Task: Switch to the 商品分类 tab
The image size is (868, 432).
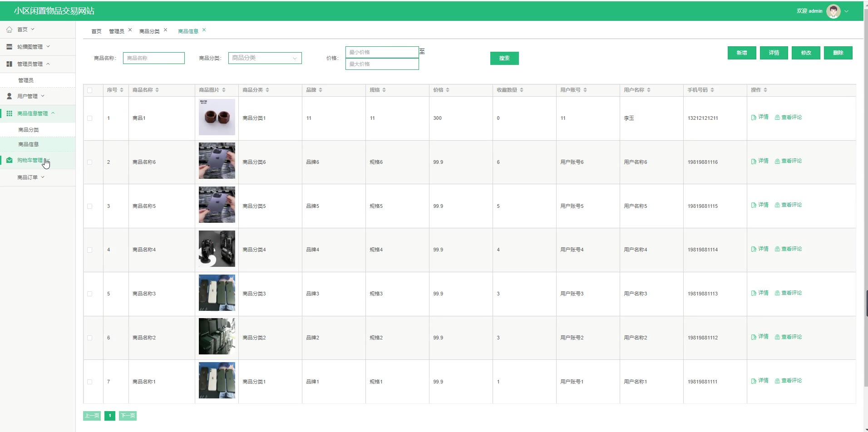Action: click(x=149, y=31)
